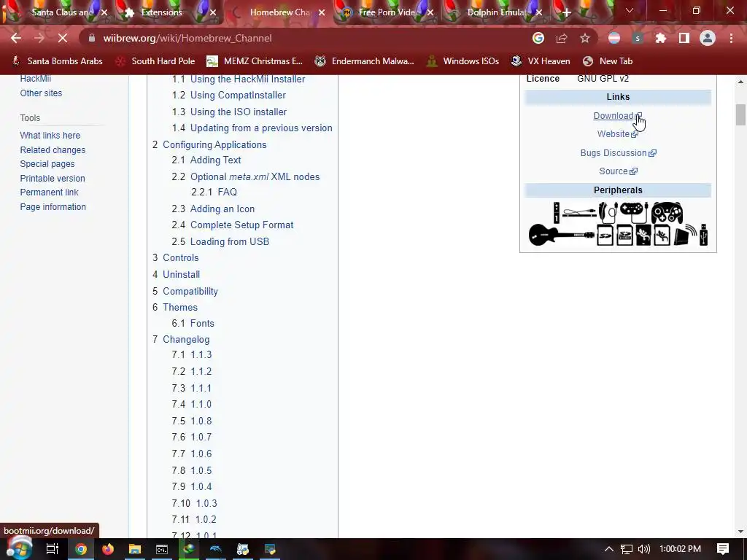Go back with the browser back arrow

16,38
